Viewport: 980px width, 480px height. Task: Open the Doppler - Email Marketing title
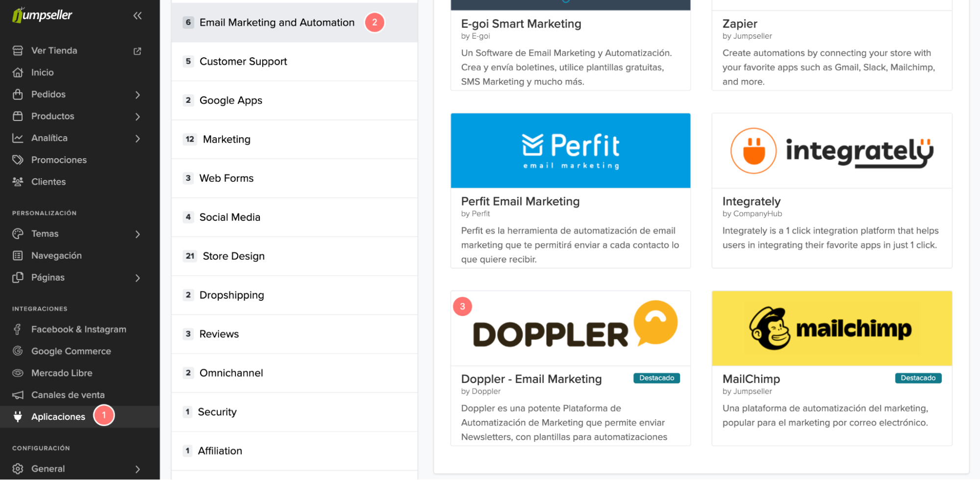pyautogui.click(x=531, y=379)
